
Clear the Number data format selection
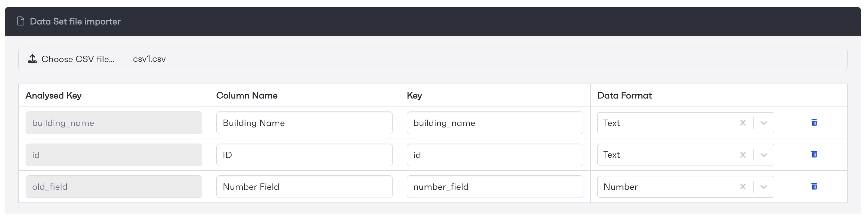click(743, 187)
